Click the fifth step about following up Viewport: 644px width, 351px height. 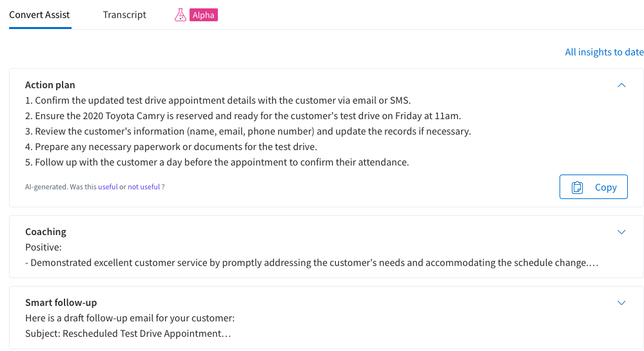click(x=217, y=162)
